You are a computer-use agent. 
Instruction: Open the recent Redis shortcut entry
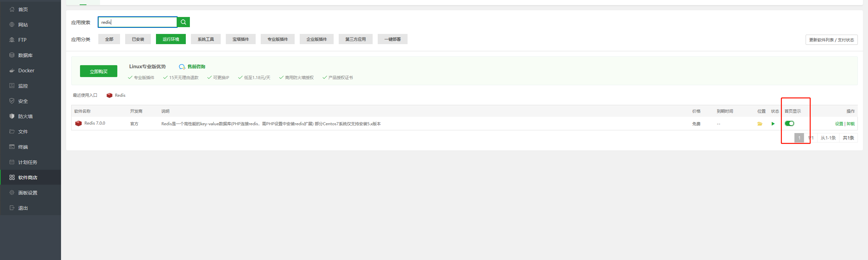pyautogui.click(x=116, y=95)
